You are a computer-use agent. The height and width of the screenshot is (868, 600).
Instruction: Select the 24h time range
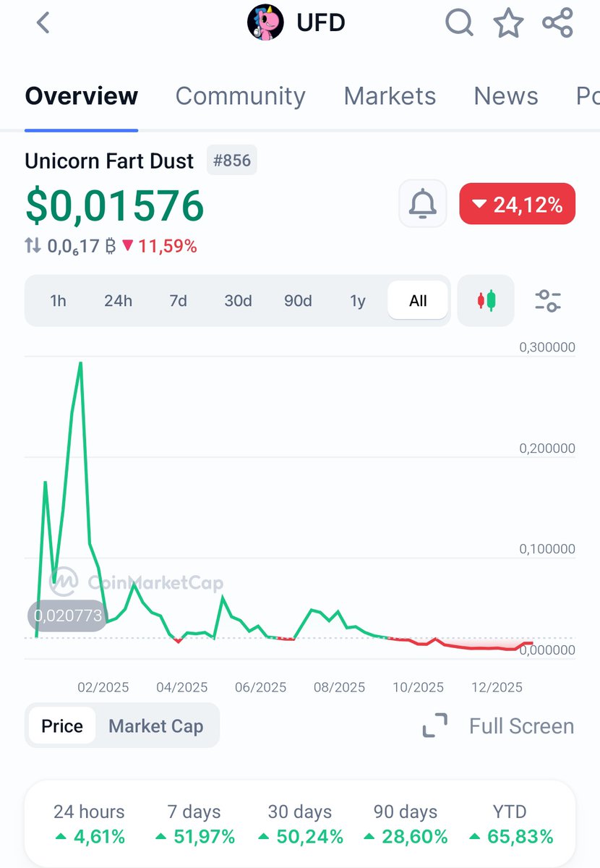click(118, 300)
